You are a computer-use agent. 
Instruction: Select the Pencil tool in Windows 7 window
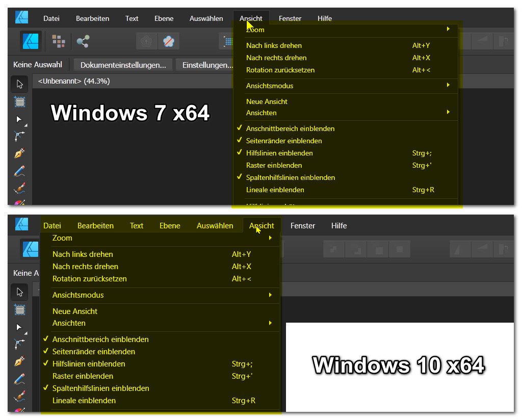point(20,171)
